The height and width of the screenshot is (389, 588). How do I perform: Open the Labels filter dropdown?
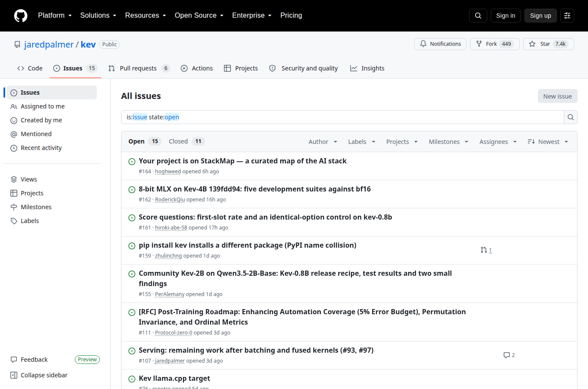(361, 142)
